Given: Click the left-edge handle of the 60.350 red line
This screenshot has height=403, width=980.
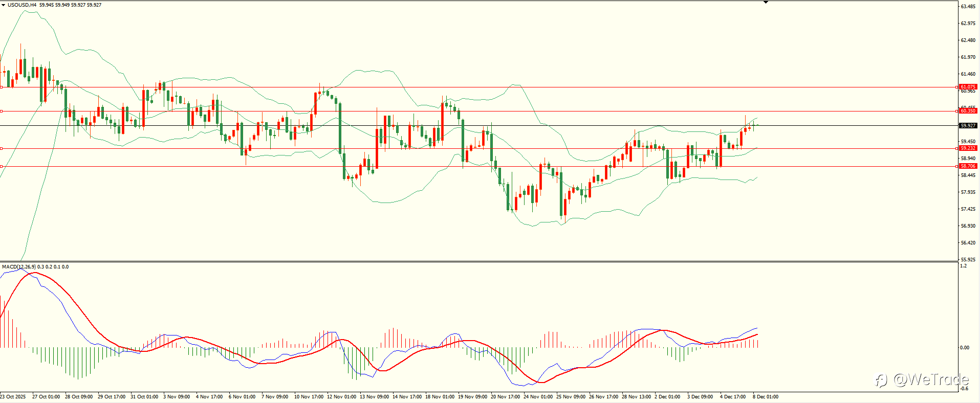Looking at the screenshot, I should pos(2,111).
